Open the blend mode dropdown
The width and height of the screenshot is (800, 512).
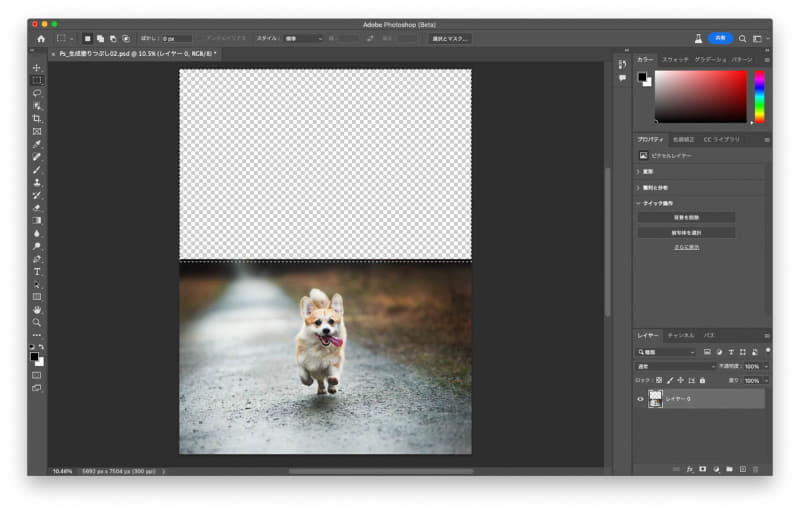coord(676,367)
